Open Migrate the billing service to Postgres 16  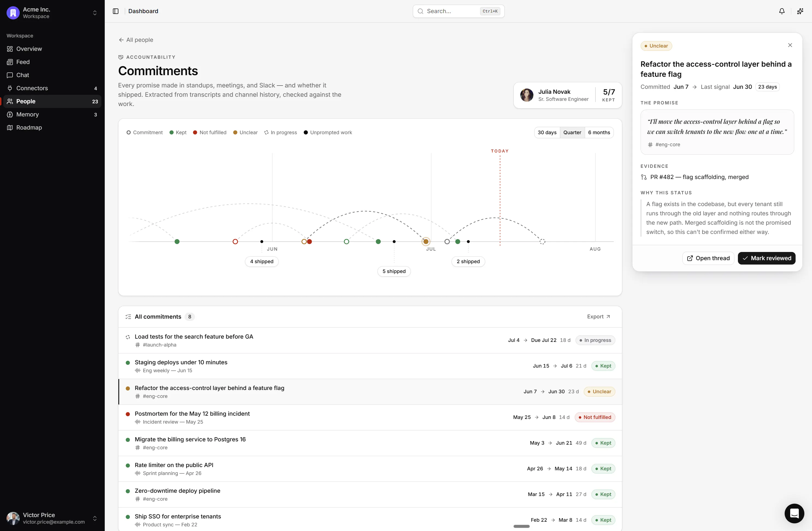click(370, 443)
